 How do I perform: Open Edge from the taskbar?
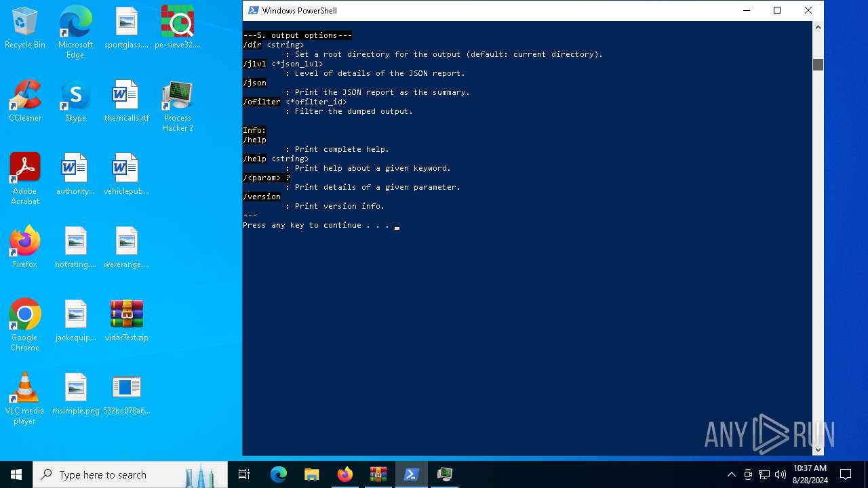279,474
